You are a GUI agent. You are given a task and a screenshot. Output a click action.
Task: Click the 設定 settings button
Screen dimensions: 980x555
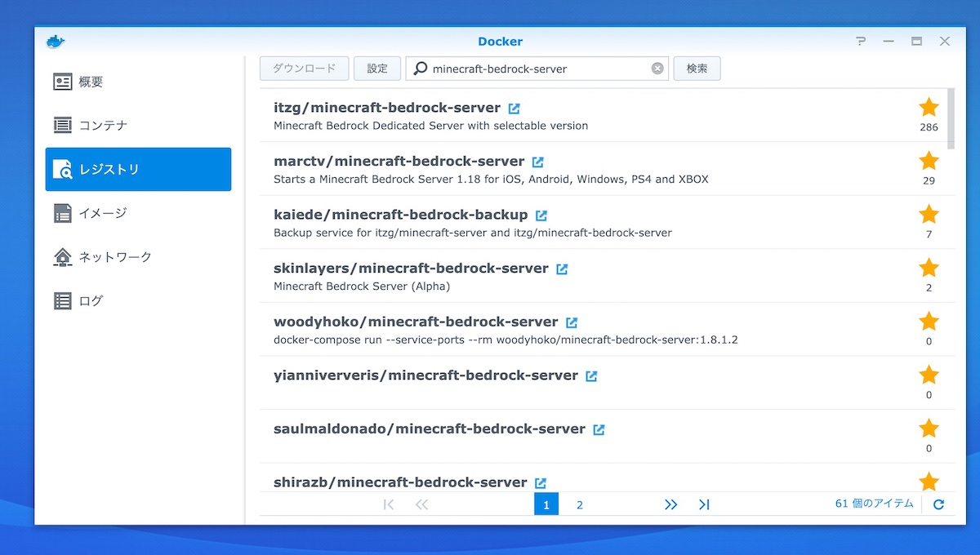[x=377, y=69]
